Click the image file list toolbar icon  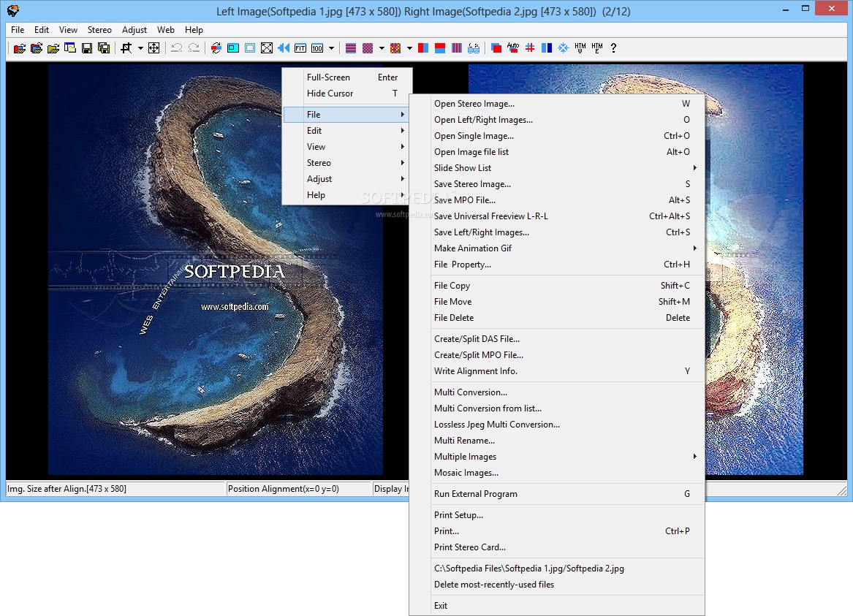click(x=70, y=47)
